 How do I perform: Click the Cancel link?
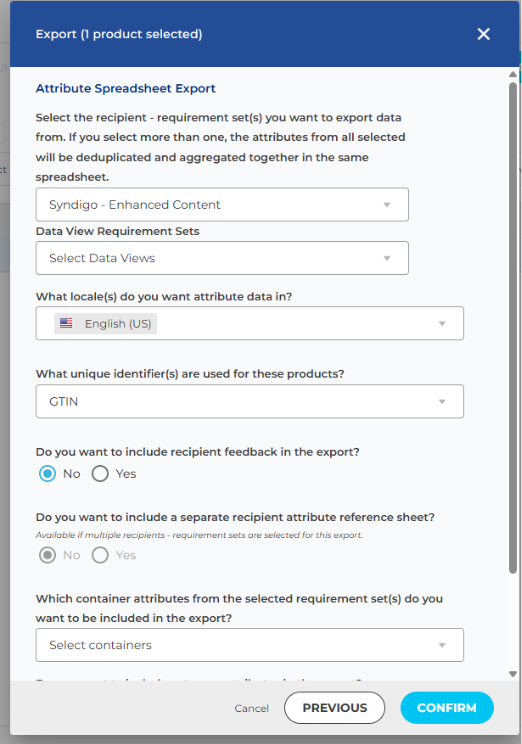click(252, 708)
